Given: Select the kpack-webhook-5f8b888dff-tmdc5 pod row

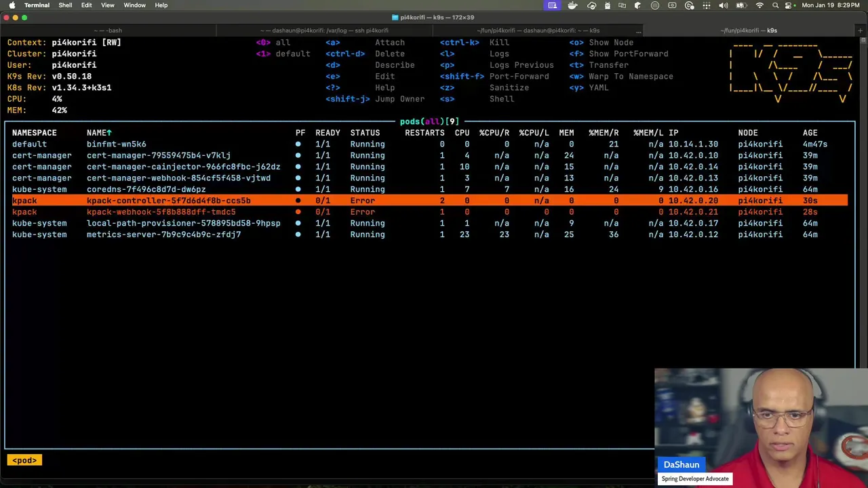Looking at the screenshot, I should (x=430, y=212).
